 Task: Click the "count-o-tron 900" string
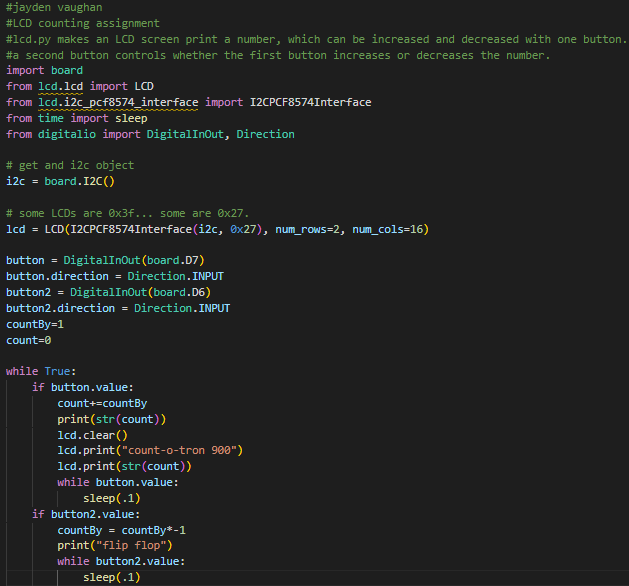point(179,450)
